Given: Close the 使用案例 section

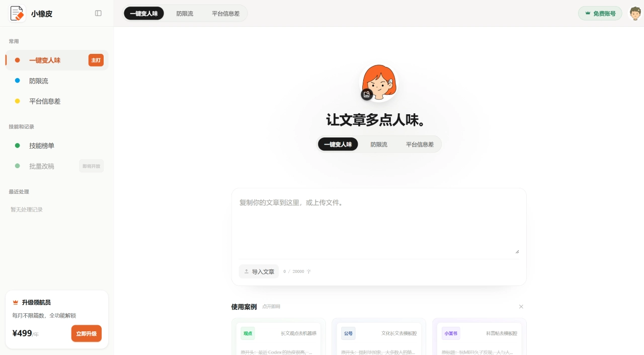Looking at the screenshot, I should pos(521,307).
